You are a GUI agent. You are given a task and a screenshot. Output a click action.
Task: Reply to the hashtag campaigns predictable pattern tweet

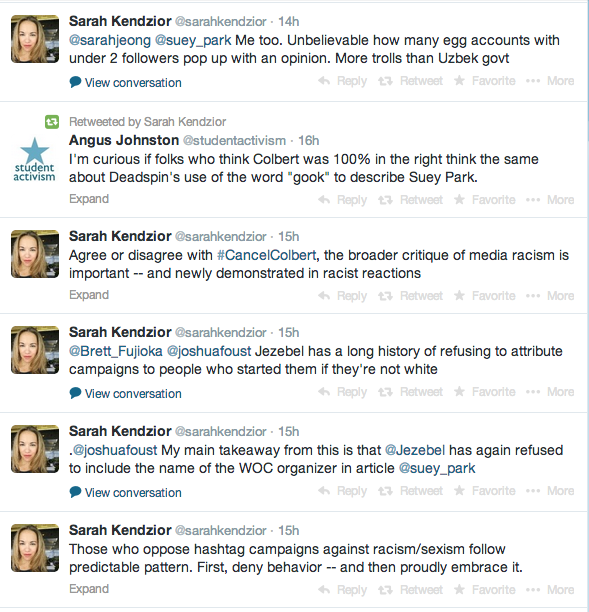pyautogui.click(x=342, y=590)
